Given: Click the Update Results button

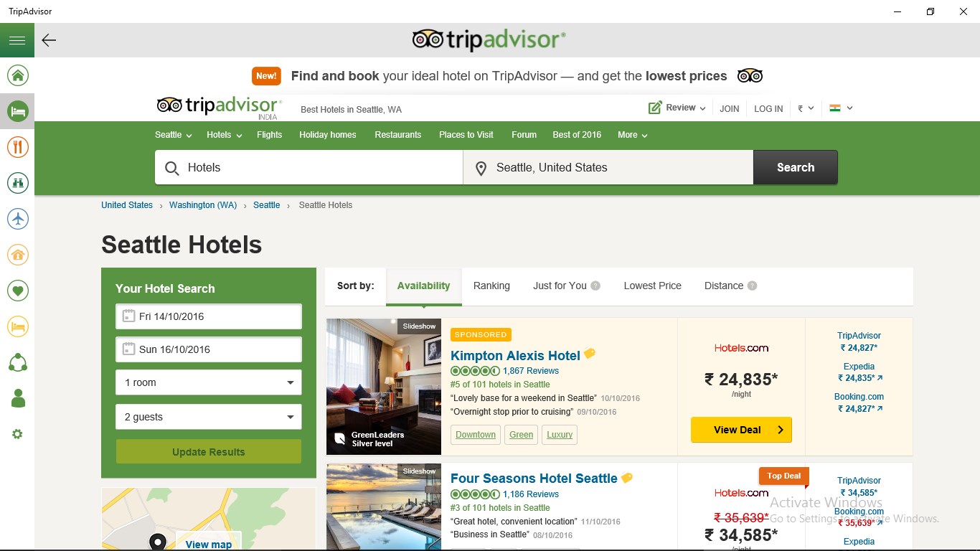Looking at the screenshot, I should tap(209, 452).
